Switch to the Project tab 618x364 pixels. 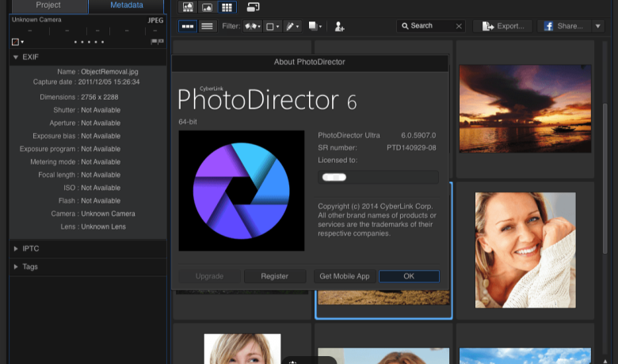click(x=48, y=6)
